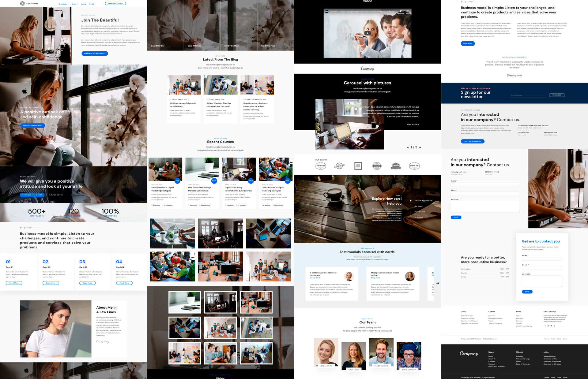Click the CourseAMP logo icon

22,3
